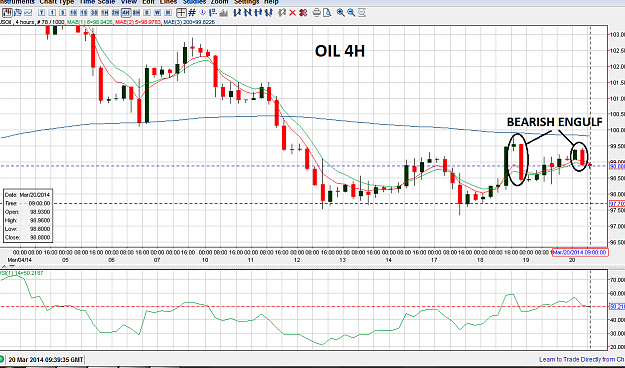Click the print chart icon
This screenshot has height=368, width=625.
(x=316, y=13)
